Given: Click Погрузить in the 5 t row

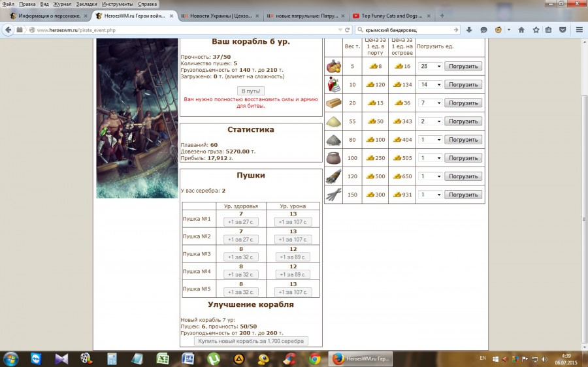Looking at the screenshot, I should (463, 67).
